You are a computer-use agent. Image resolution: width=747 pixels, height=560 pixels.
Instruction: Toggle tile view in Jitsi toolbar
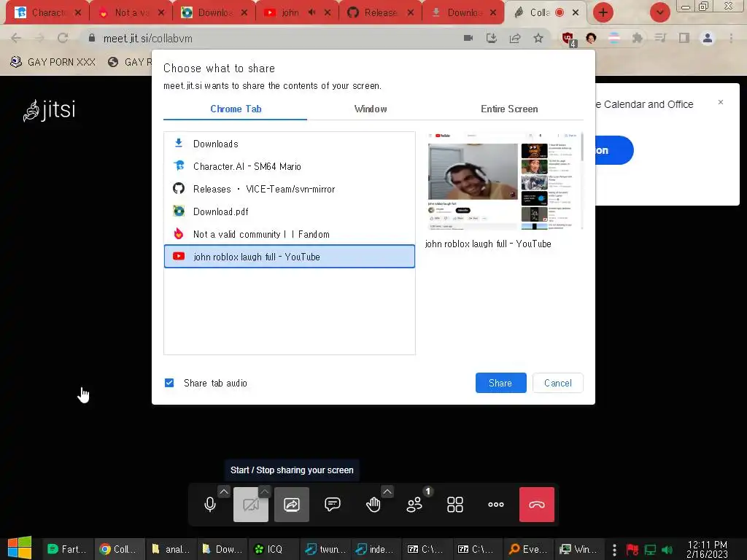[455, 505]
